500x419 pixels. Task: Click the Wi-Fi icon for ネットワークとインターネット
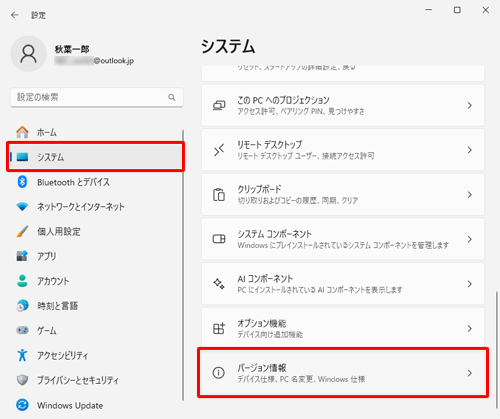[22, 207]
